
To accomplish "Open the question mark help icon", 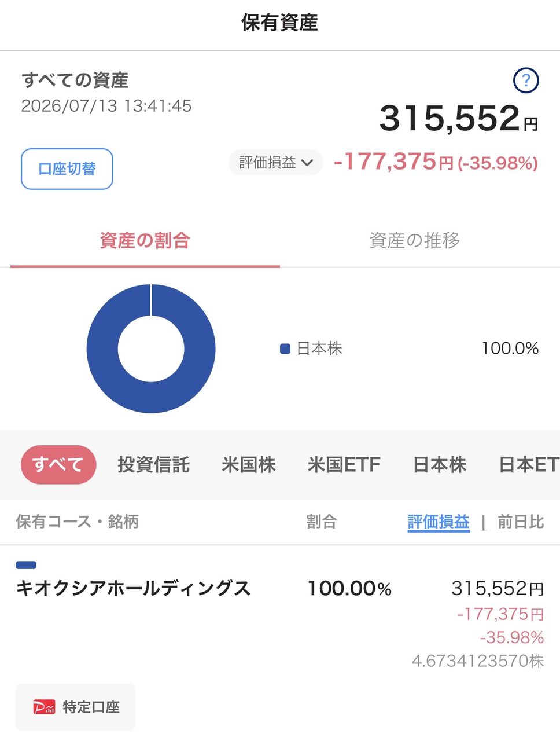I will pyautogui.click(x=526, y=80).
